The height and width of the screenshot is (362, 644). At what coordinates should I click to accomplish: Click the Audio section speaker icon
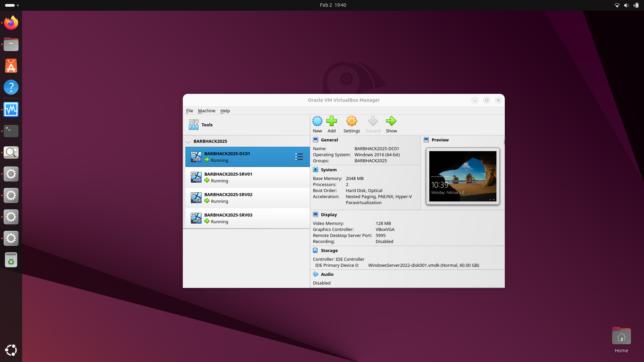click(x=315, y=274)
